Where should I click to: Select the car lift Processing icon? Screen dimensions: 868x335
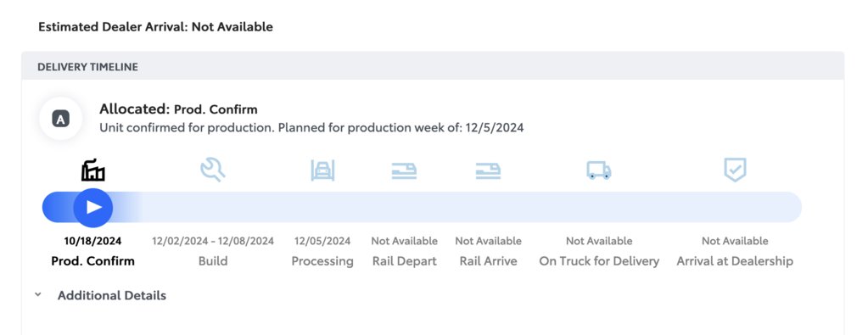(x=322, y=170)
